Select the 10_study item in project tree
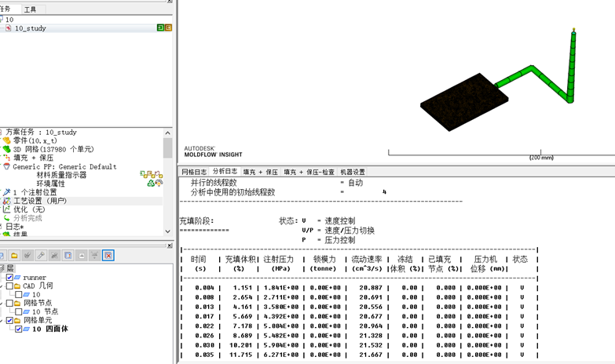 click(30, 28)
